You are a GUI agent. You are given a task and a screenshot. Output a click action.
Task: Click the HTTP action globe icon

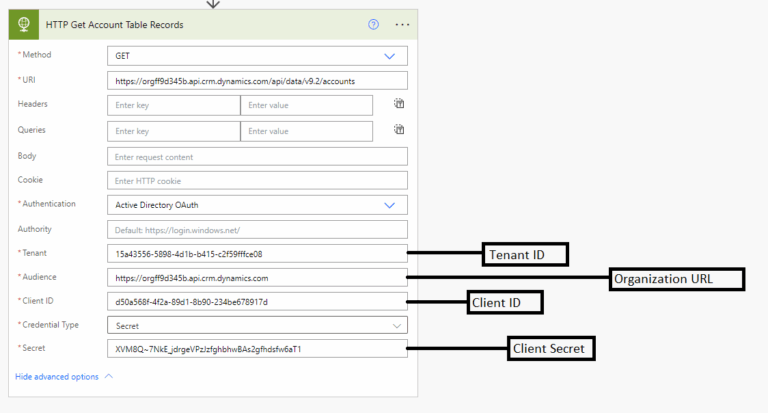click(x=24, y=24)
